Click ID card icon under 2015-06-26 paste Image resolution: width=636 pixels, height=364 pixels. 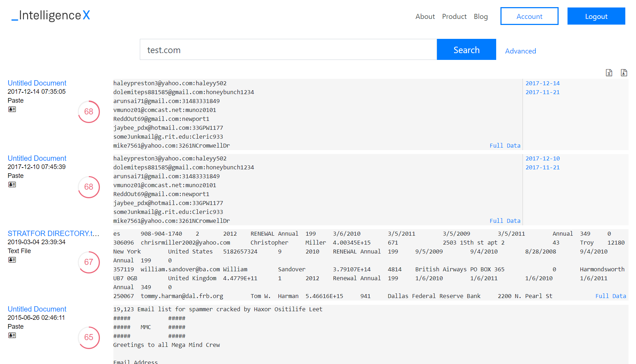[12, 335]
